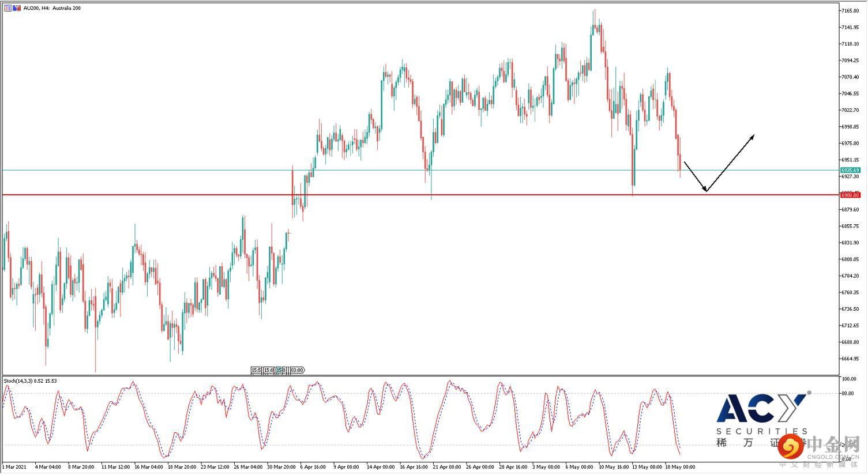Image resolution: width=868 pixels, height=475 pixels.
Task: Click the AU200, H4: Australia 200 chart title
Action: coord(52,8)
